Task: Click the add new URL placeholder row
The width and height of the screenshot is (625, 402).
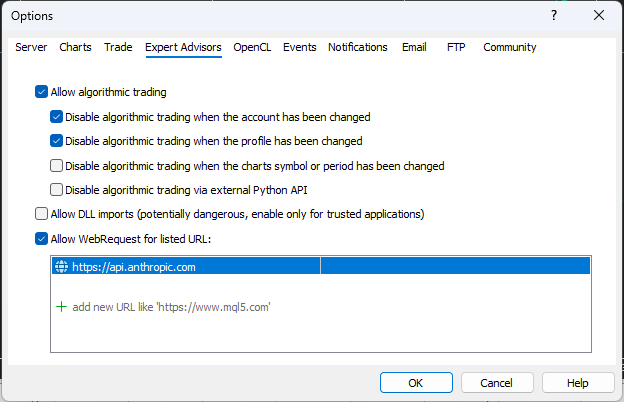Action: click(171, 307)
